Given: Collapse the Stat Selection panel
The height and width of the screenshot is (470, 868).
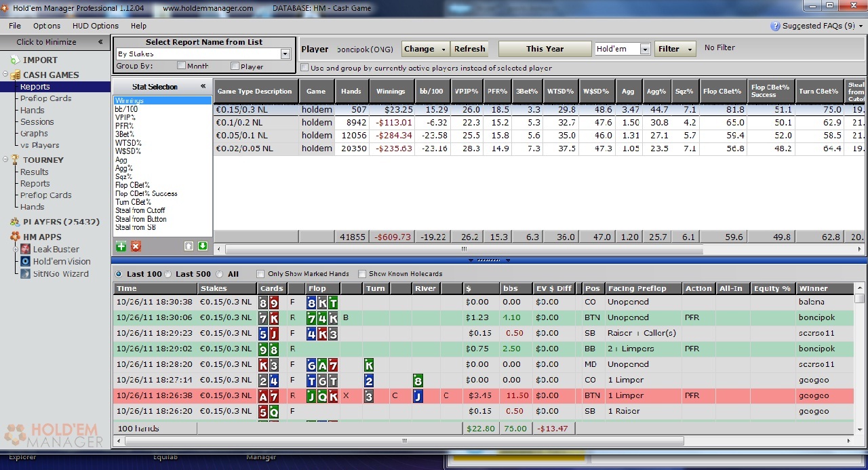Looking at the screenshot, I should 203,87.
